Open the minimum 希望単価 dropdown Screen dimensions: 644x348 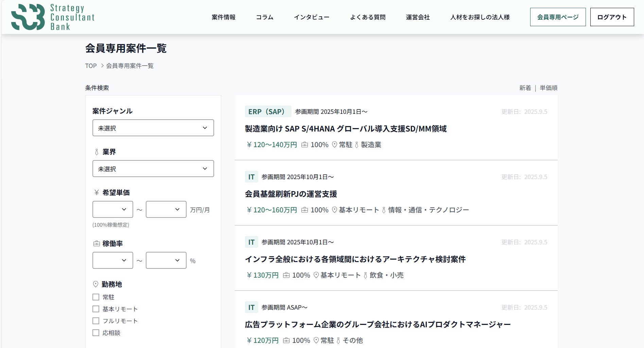coord(112,209)
